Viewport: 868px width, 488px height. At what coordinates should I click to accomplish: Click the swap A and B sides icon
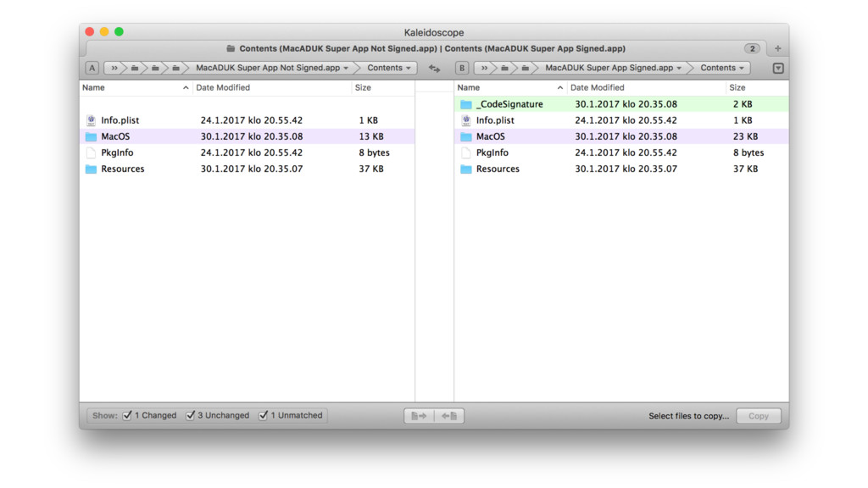435,68
